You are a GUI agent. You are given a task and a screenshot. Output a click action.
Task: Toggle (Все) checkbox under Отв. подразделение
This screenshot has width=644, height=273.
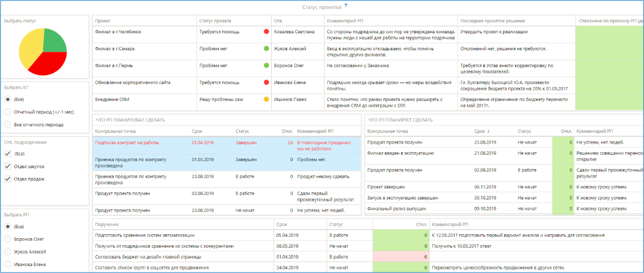[8, 154]
